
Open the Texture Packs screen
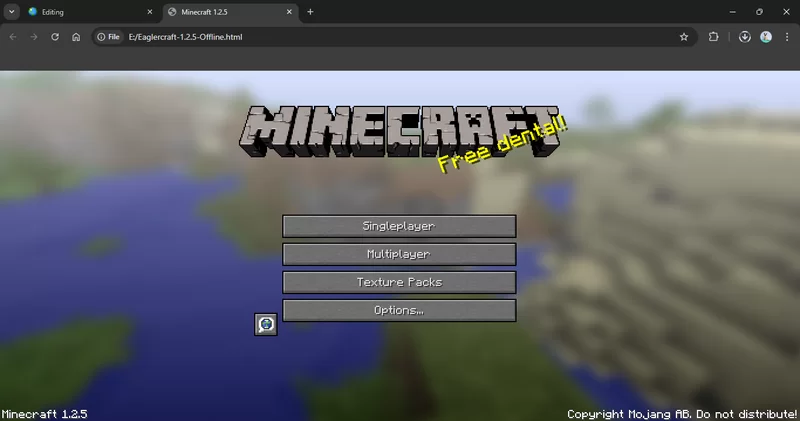point(399,282)
